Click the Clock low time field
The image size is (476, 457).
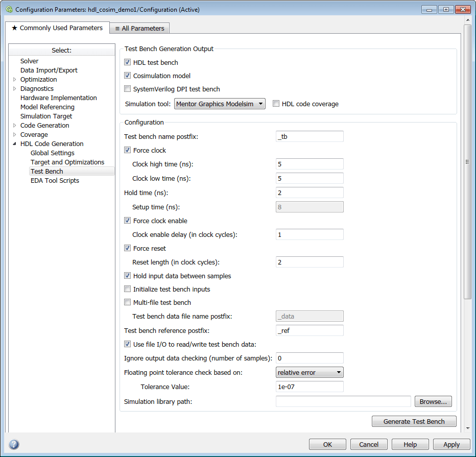[x=310, y=178]
